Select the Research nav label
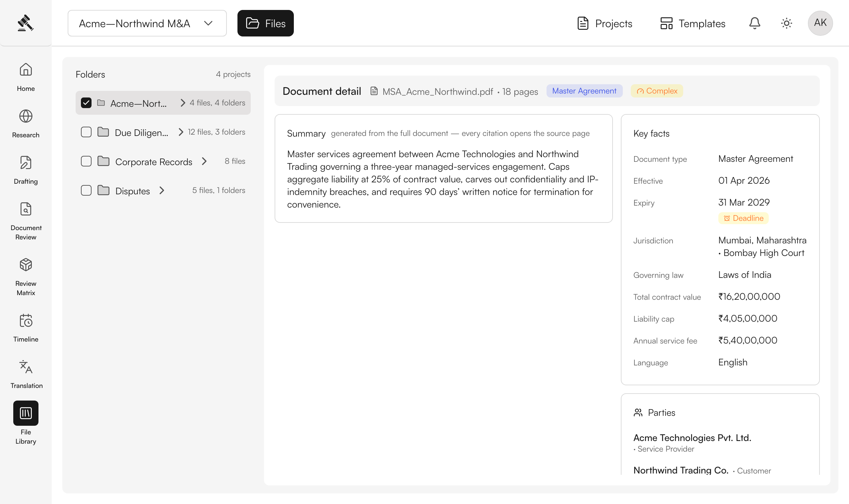 tap(26, 135)
